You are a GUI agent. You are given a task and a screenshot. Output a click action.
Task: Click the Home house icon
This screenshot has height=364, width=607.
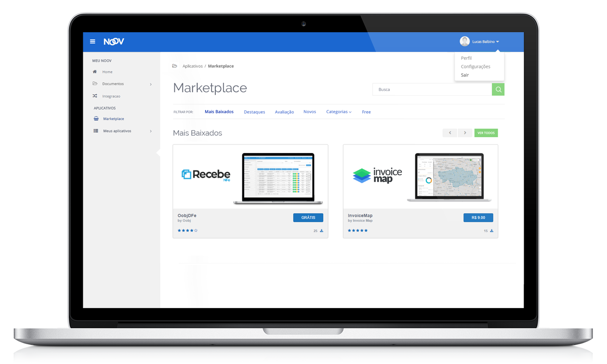click(95, 72)
